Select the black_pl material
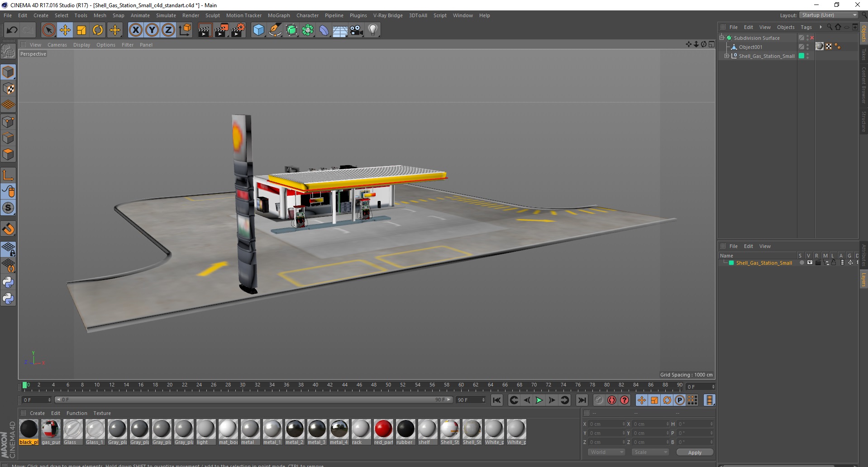Image resolution: width=868 pixels, height=467 pixels. click(x=29, y=432)
